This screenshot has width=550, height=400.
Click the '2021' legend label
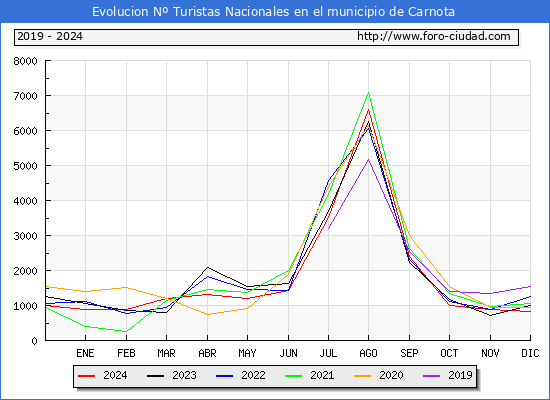(322, 375)
